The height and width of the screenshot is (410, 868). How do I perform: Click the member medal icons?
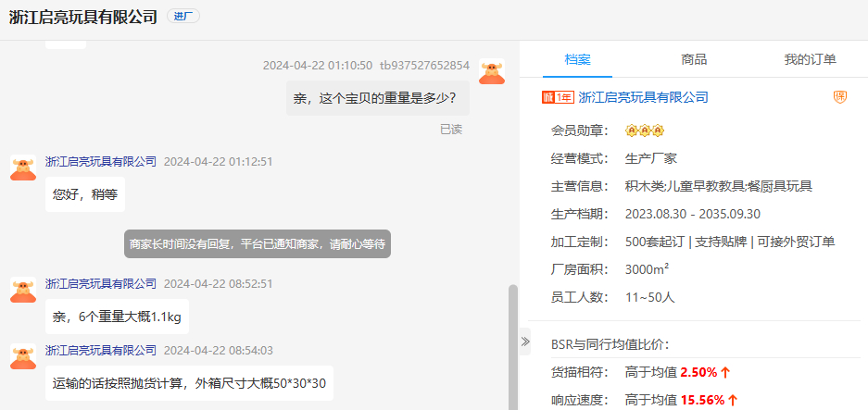coord(645,130)
